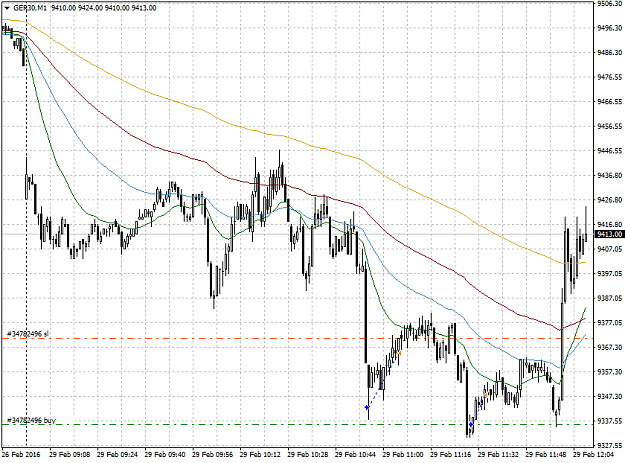This screenshot has height=463, width=625.
Task: Click the #34782496 buy order label
Action: (x=31, y=420)
